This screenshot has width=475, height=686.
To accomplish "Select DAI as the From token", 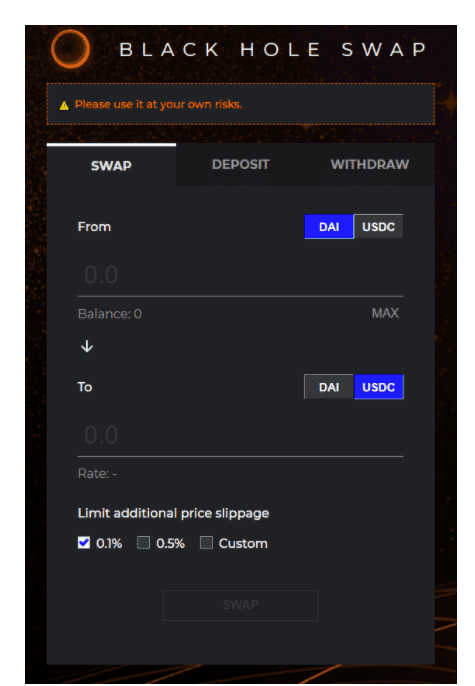I will point(329,227).
